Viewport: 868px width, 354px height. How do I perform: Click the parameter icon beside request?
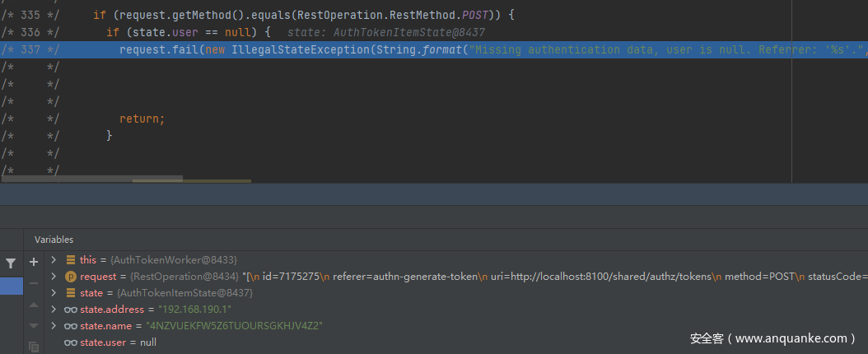click(x=71, y=277)
